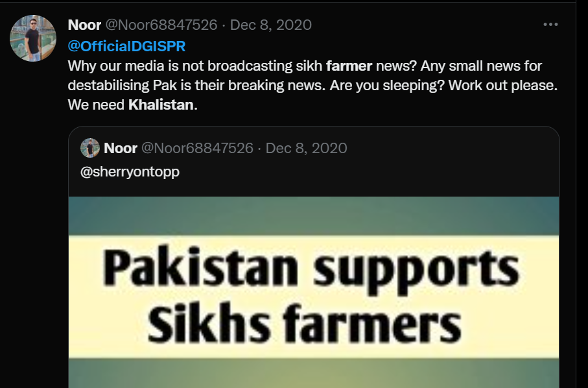Open quoted tweet's Dec 8, 2020 date

tap(307, 148)
